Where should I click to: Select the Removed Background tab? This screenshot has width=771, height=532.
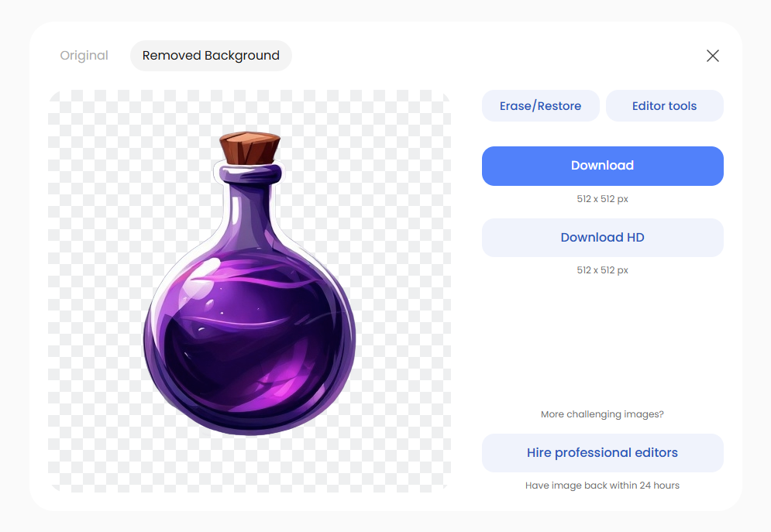coord(211,55)
